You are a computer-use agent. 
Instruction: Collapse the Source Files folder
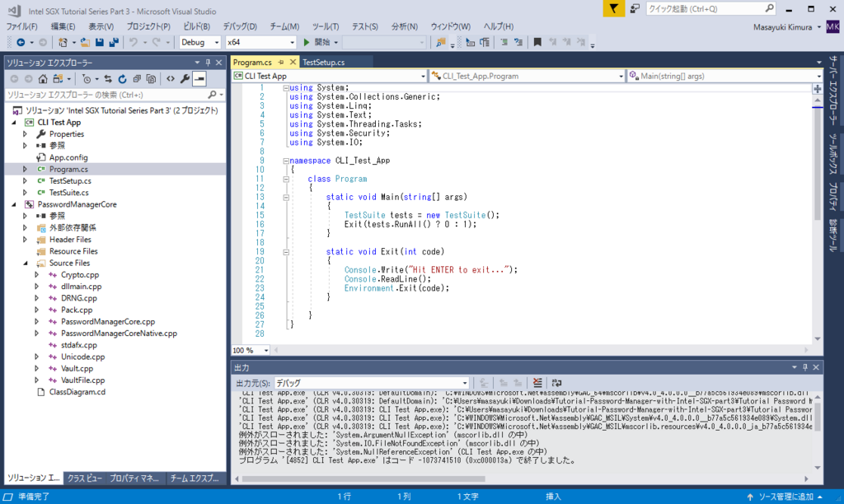(26, 263)
